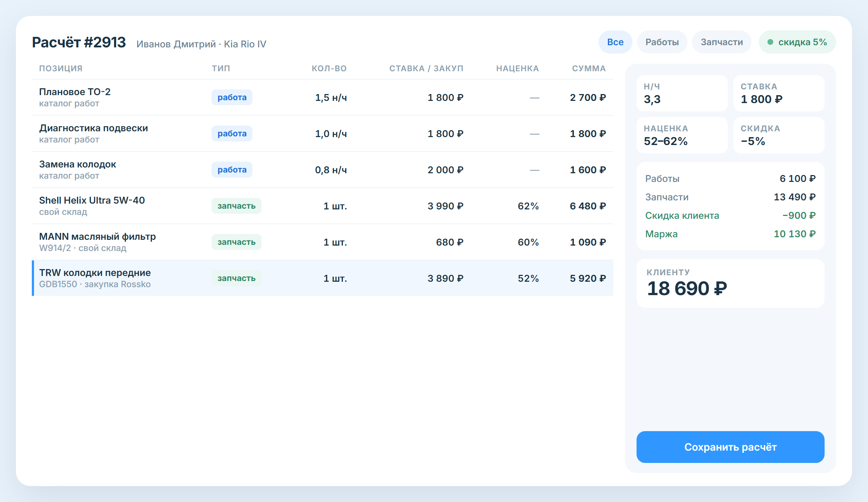Open the Ставка 1 800 ₽ card
The image size is (868, 502).
[779, 93]
